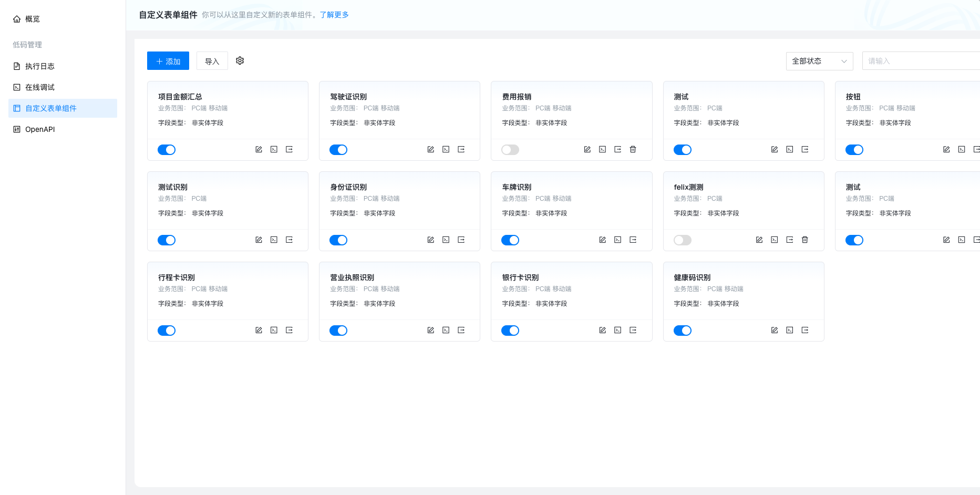
Task: Open 执行日志 in sidebar
Action: click(x=63, y=66)
